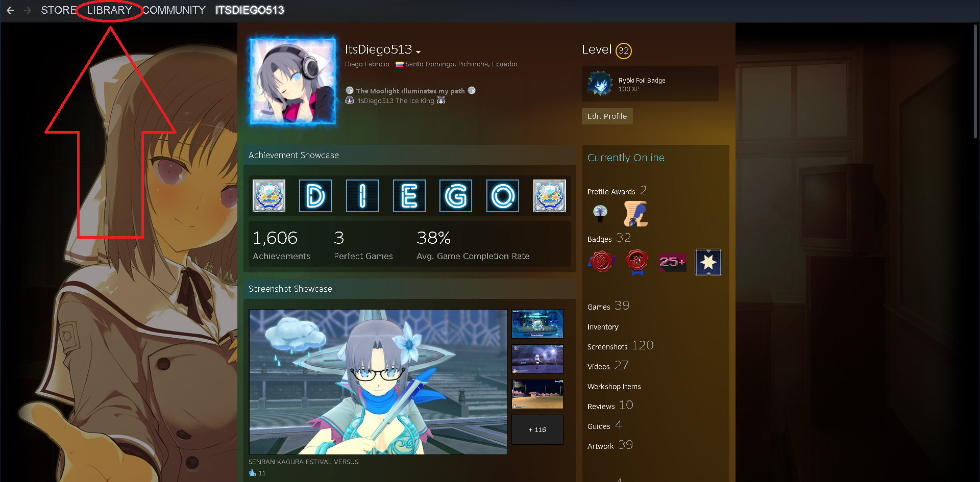Viewport: 980px width, 482px height.
Task: Open the Games 39 link
Action: pos(608,306)
